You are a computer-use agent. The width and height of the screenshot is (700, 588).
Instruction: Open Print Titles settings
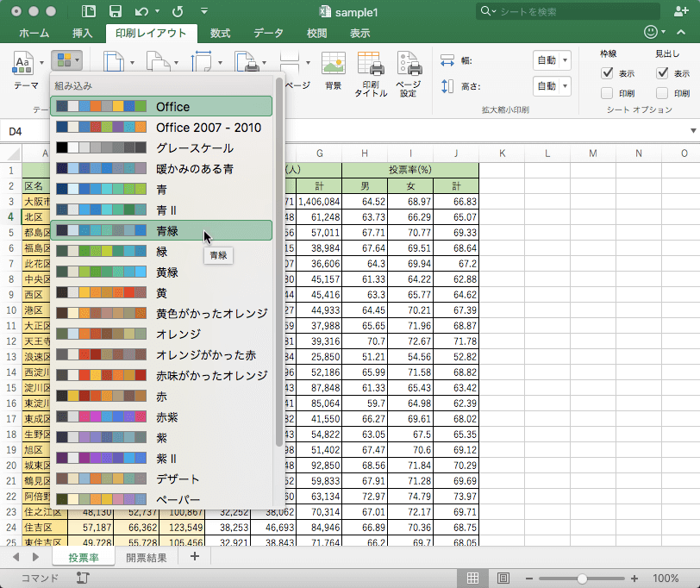coord(371,74)
